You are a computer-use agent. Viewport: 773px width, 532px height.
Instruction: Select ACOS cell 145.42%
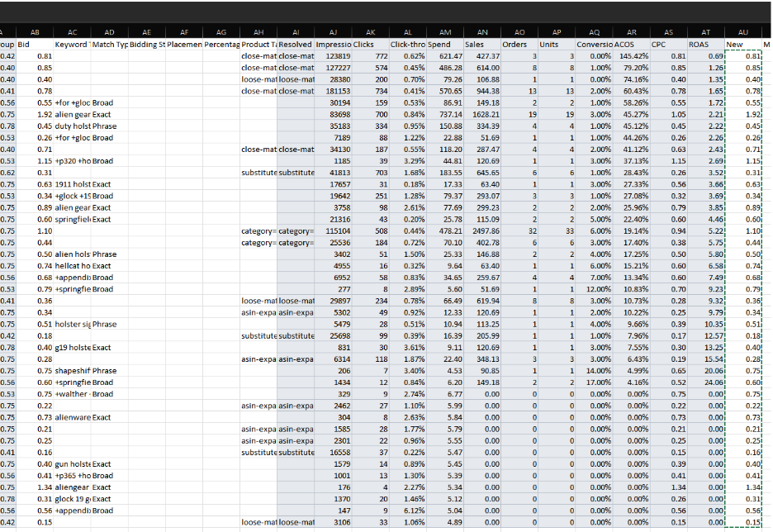[632, 56]
